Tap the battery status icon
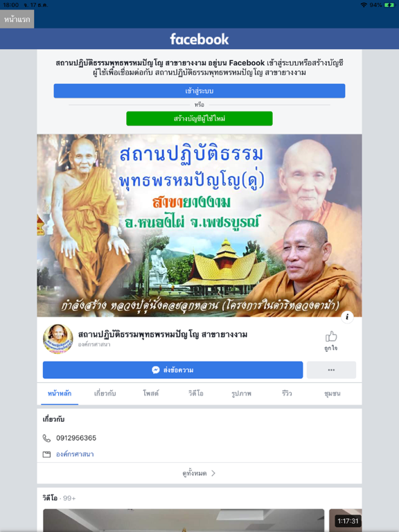399x532 pixels. (x=389, y=5)
